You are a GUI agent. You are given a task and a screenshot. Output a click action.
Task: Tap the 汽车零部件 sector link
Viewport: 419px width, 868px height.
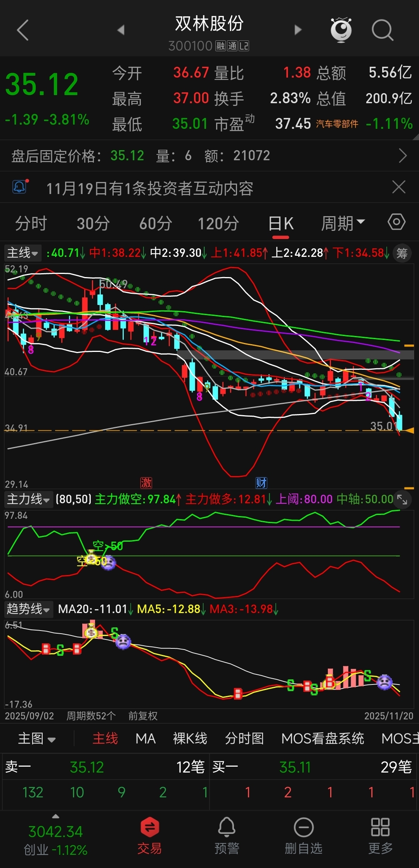[x=337, y=124]
